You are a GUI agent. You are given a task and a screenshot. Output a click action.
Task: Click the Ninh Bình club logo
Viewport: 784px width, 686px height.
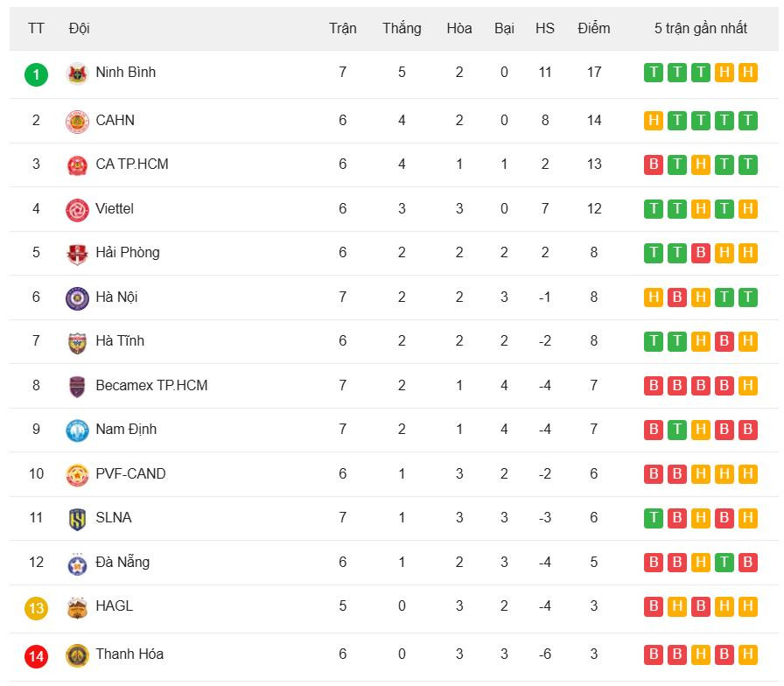coord(78,73)
